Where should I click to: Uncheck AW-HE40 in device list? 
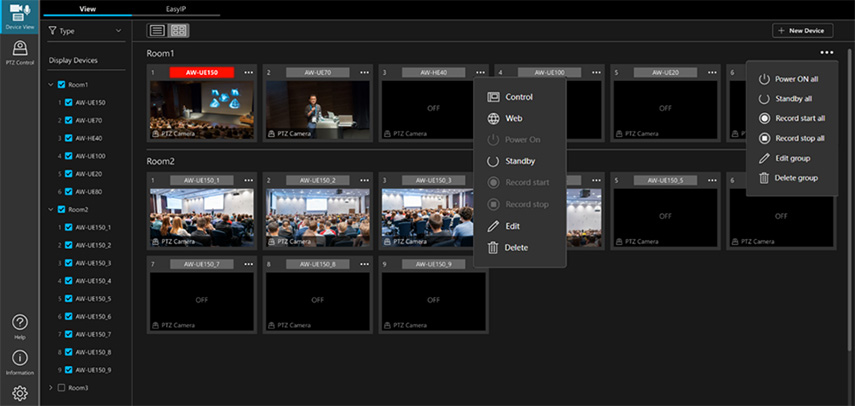[x=69, y=138]
